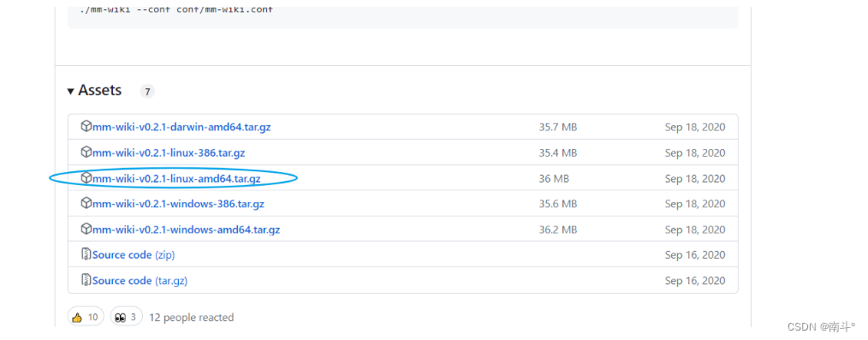This screenshot has width=868, height=340.
Task: Download mm-wiki-v0.2.1-darwin-amd64.tar.gz
Action: click(x=182, y=127)
